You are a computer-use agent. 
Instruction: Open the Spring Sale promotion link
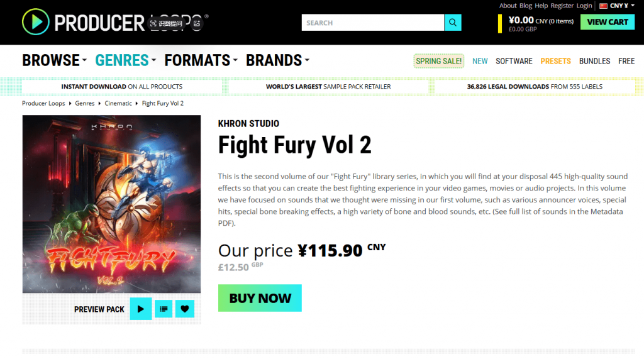click(x=438, y=61)
